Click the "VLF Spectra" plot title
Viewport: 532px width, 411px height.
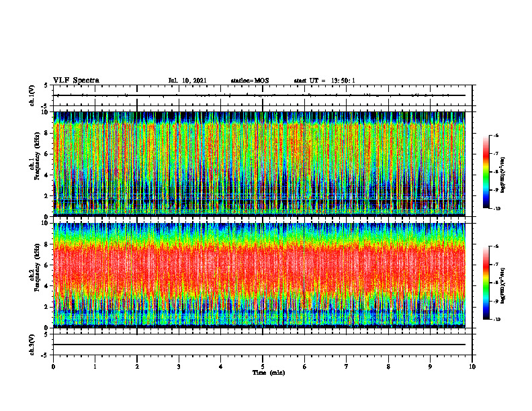(76, 81)
